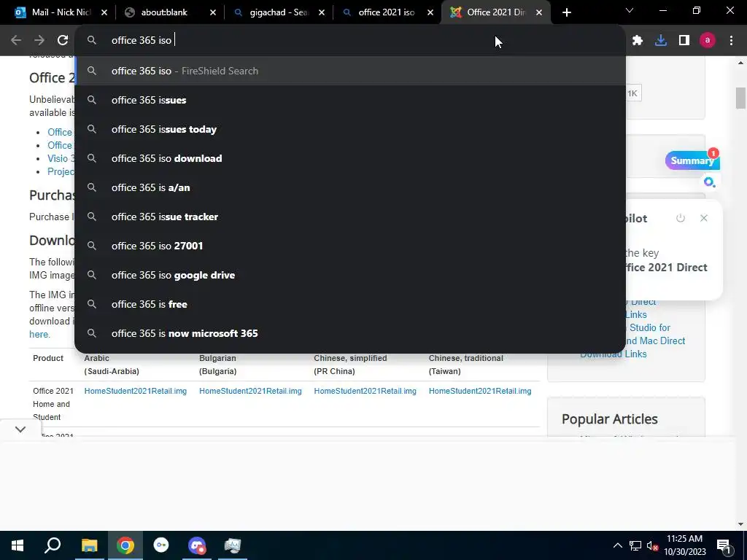Open the 'Visio' list link

(61, 158)
